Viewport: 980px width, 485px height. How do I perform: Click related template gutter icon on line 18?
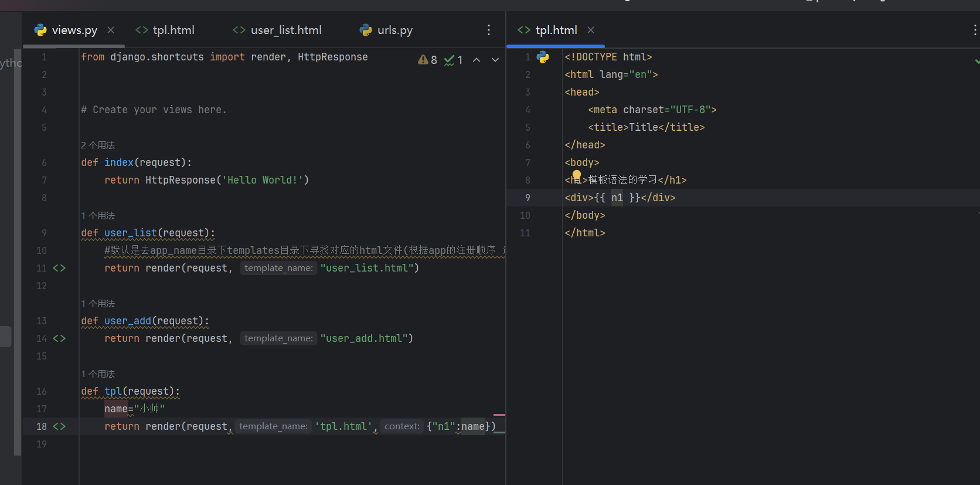(x=59, y=426)
